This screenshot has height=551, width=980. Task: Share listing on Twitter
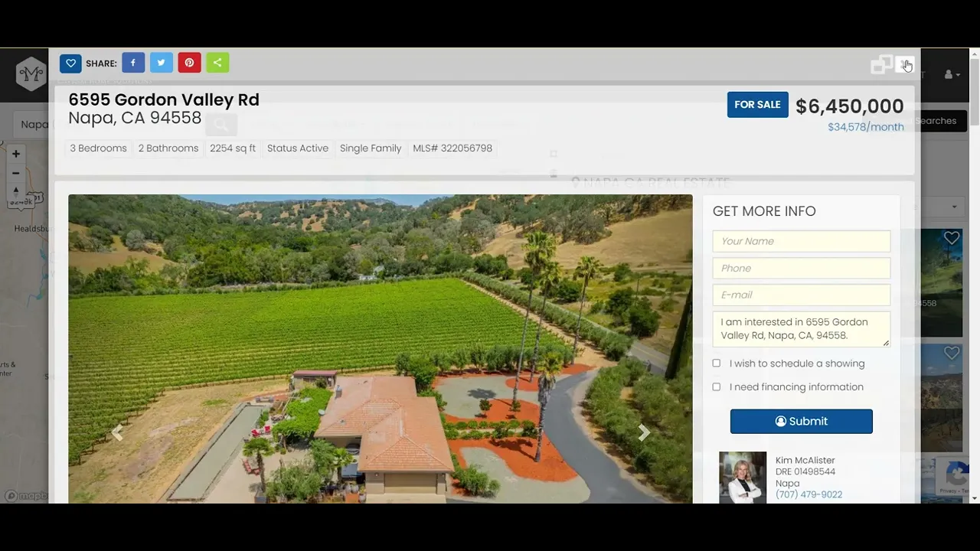(x=162, y=63)
